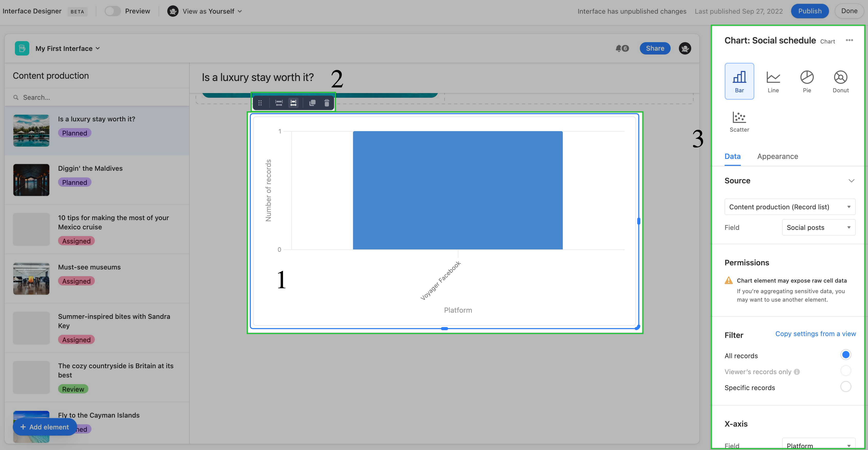Switch to the Data tab
This screenshot has width=868, height=450.
pos(733,156)
